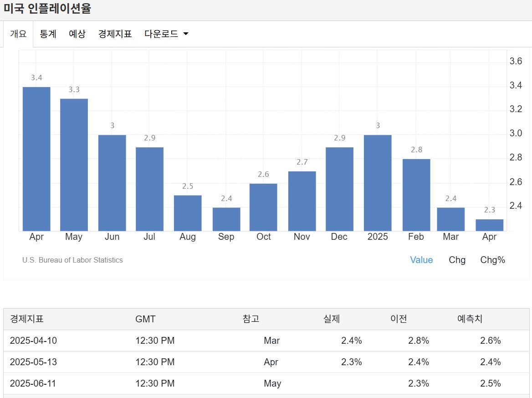
Task: Select the Apr bar showing 3.4
Action: [x=36, y=157]
